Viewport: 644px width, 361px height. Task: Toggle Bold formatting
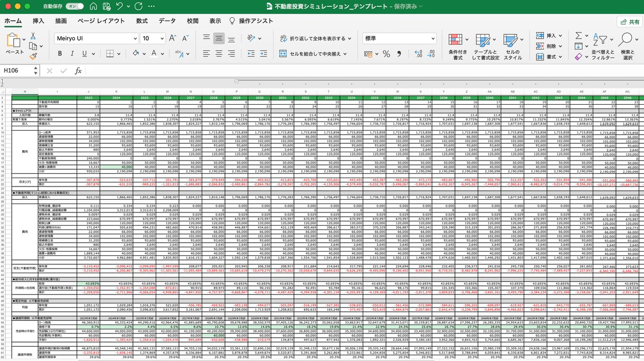(60, 54)
